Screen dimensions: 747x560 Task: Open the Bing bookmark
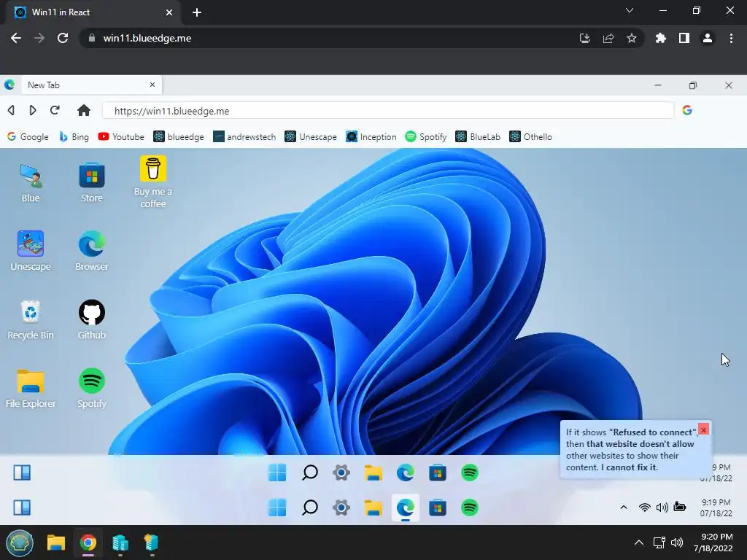(74, 137)
